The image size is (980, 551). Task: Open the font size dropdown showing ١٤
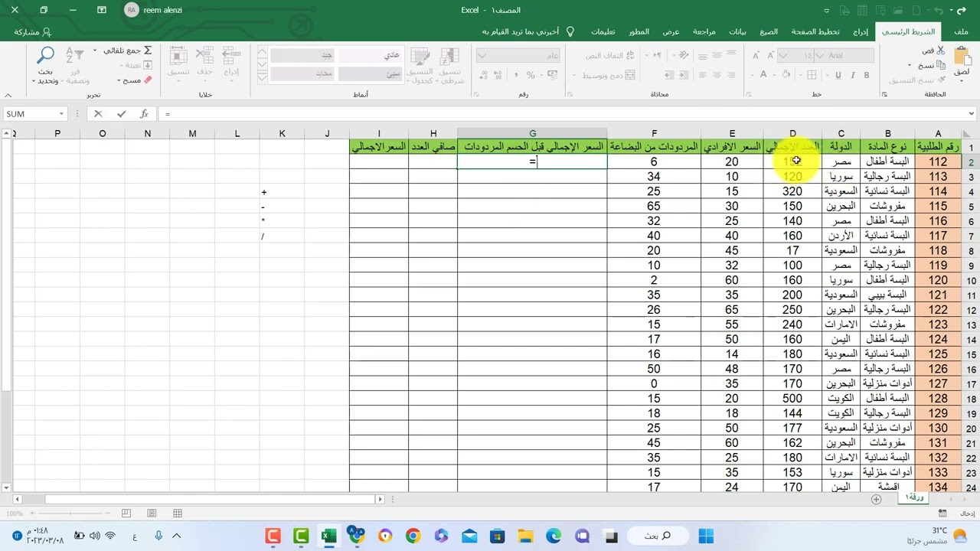point(783,55)
